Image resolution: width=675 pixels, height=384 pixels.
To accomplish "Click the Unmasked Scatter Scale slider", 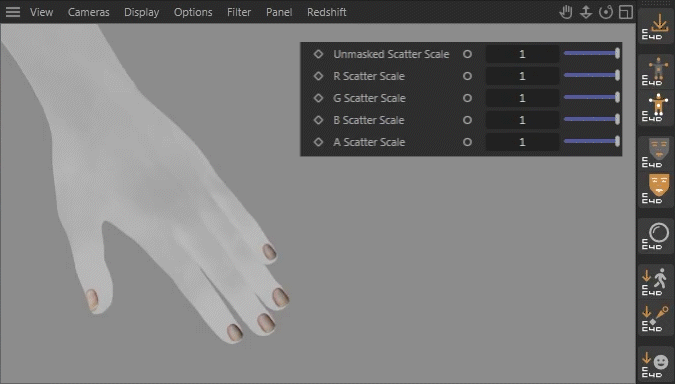I will point(592,53).
